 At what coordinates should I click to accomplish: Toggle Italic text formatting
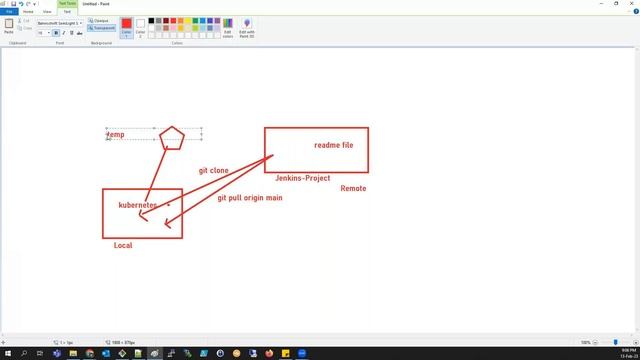tap(64, 33)
